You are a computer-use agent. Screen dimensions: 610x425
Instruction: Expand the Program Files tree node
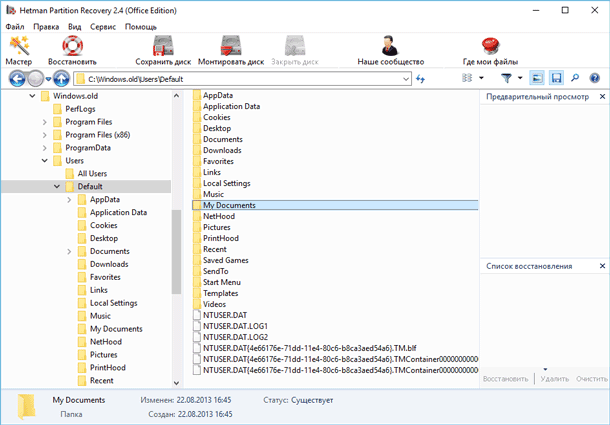45,122
